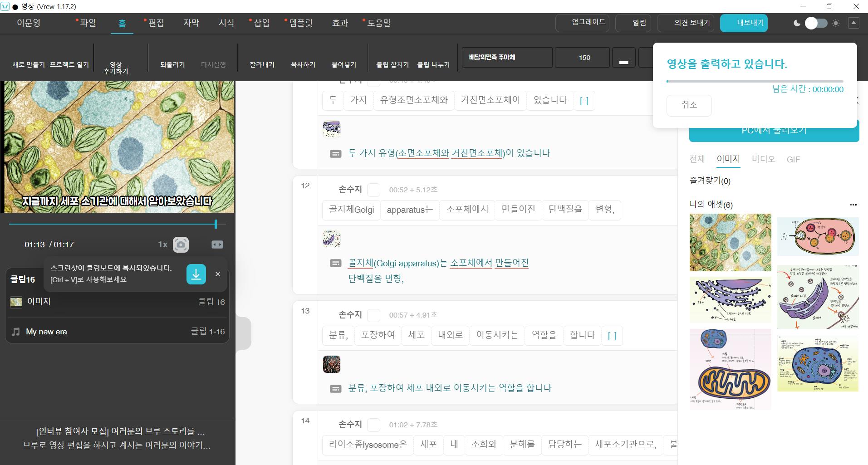Click 복사하기 copy in the toolbar
This screenshot has width=868, height=465.
pyautogui.click(x=303, y=64)
